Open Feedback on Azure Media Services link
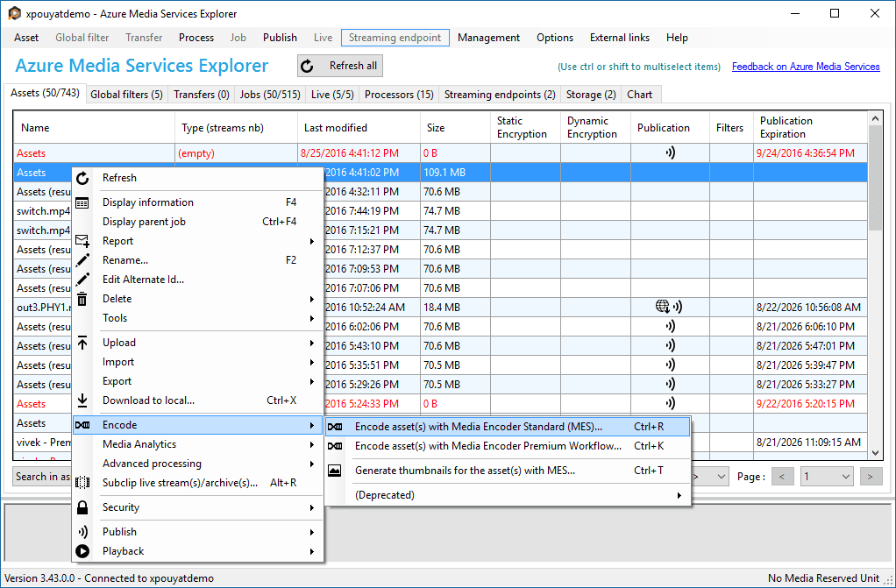The image size is (896, 588). [806, 67]
